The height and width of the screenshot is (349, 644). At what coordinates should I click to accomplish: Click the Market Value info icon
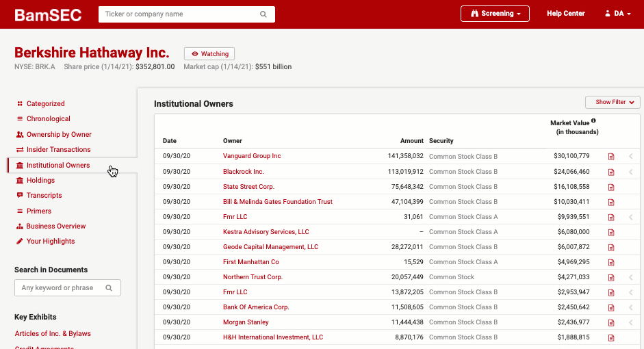(593, 121)
